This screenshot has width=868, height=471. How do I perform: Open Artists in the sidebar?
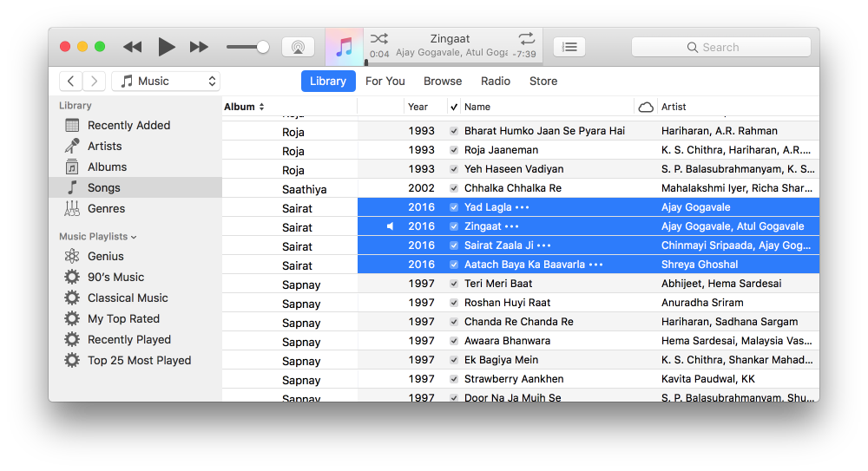point(135,146)
